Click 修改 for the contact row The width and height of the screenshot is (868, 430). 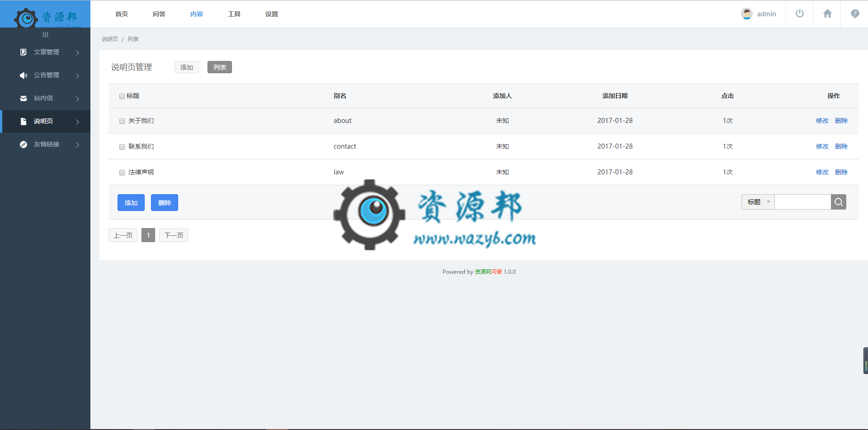pos(822,146)
